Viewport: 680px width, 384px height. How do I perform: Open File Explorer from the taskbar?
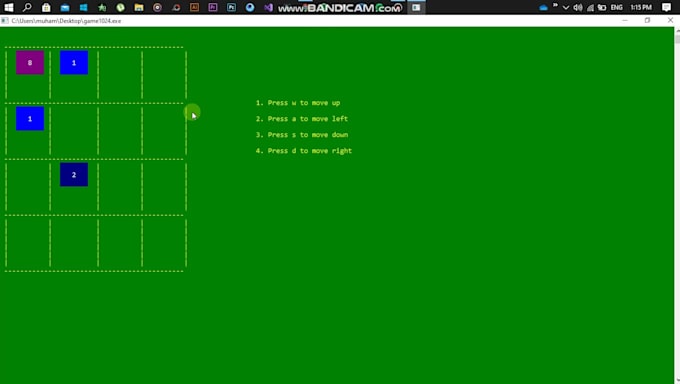click(x=139, y=7)
